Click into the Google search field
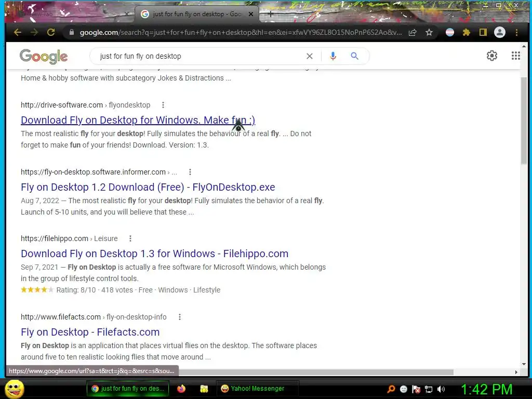Screen dimensions: 532x399 click(x=200, y=56)
